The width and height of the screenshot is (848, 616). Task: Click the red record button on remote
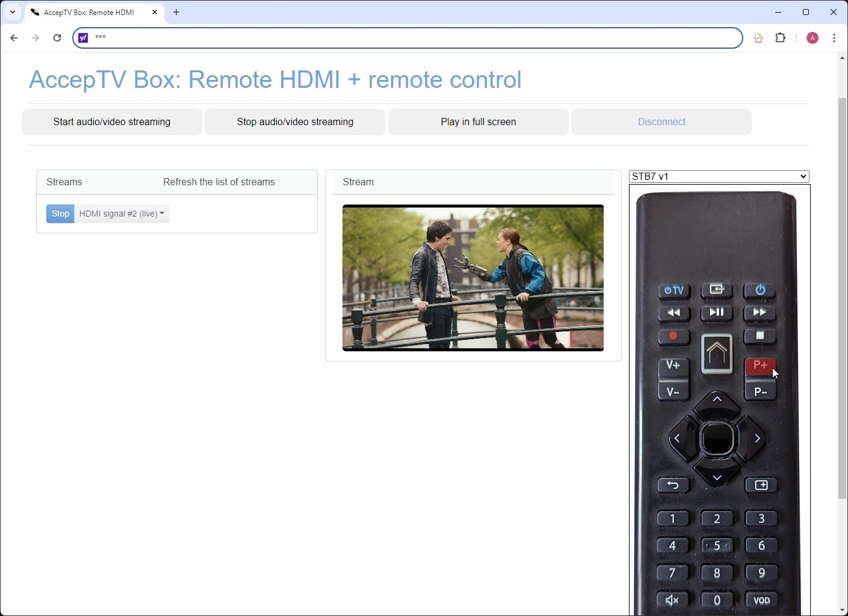[x=673, y=336]
